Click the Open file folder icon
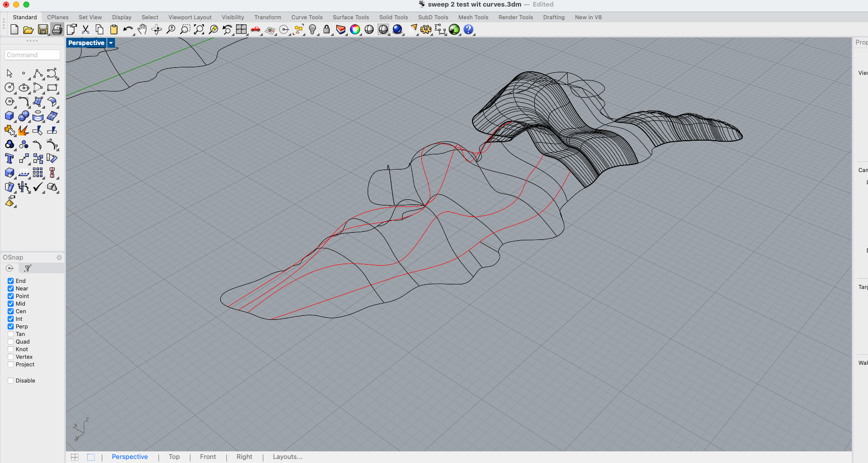The height and width of the screenshot is (463, 868). click(x=28, y=29)
